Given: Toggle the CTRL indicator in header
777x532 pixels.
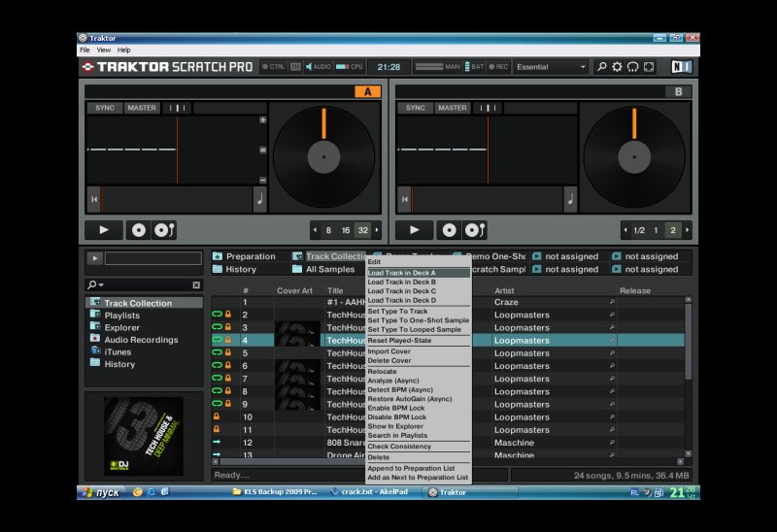Looking at the screenshot, I should [x=274, y=66].
